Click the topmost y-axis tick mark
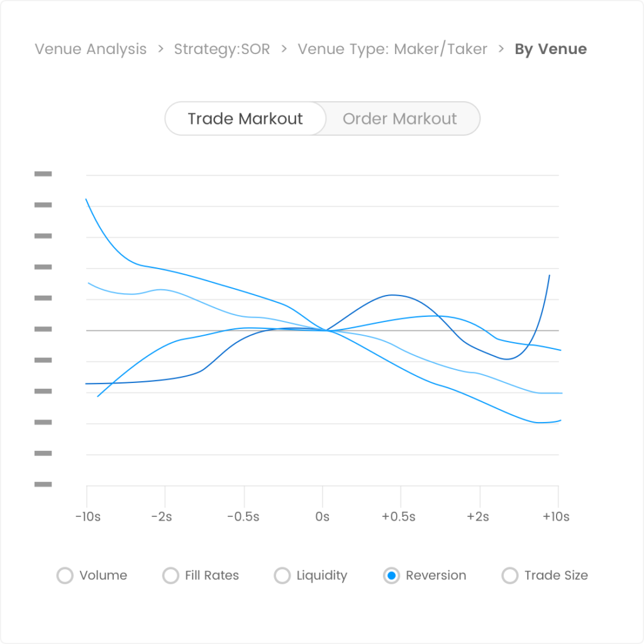The height and width of the screenshot is (644, 644). coord(43,174)
